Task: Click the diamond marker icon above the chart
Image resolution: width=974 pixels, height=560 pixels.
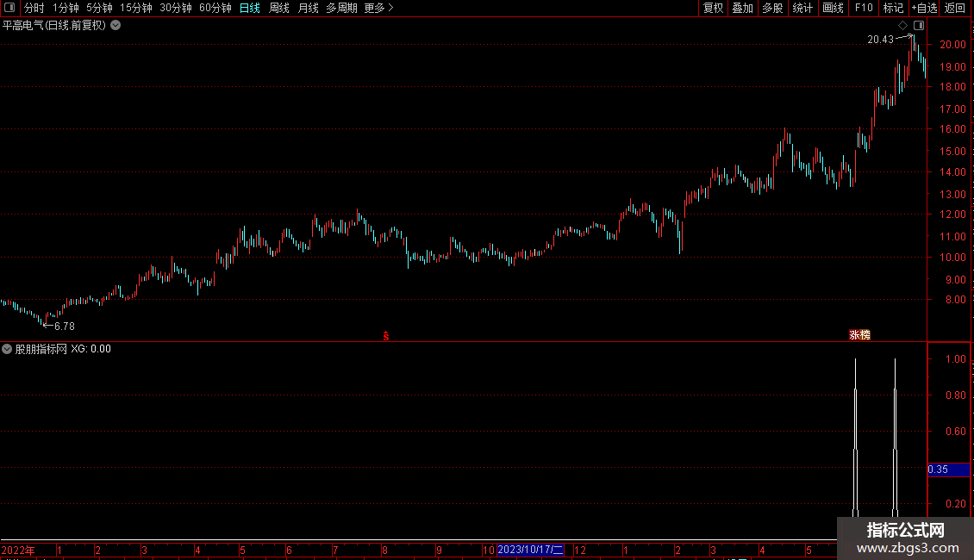Action: coord(902,26)
